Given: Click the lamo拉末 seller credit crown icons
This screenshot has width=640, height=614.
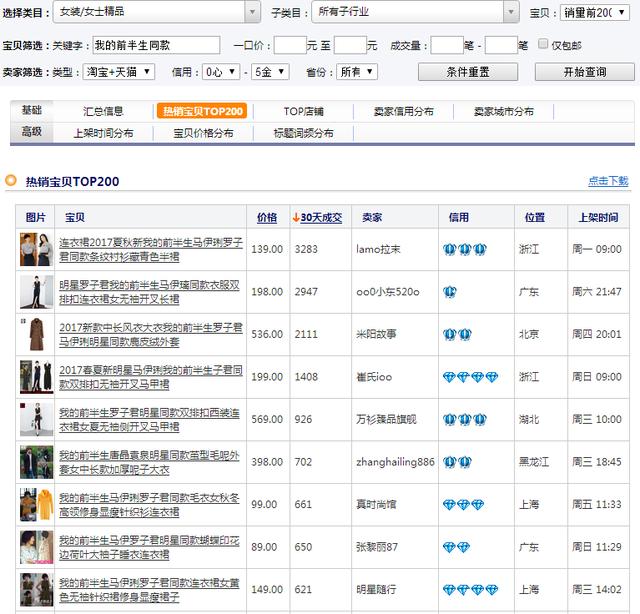Looking at the screenshot, I should pyautogui.click(x=464, y=249).
